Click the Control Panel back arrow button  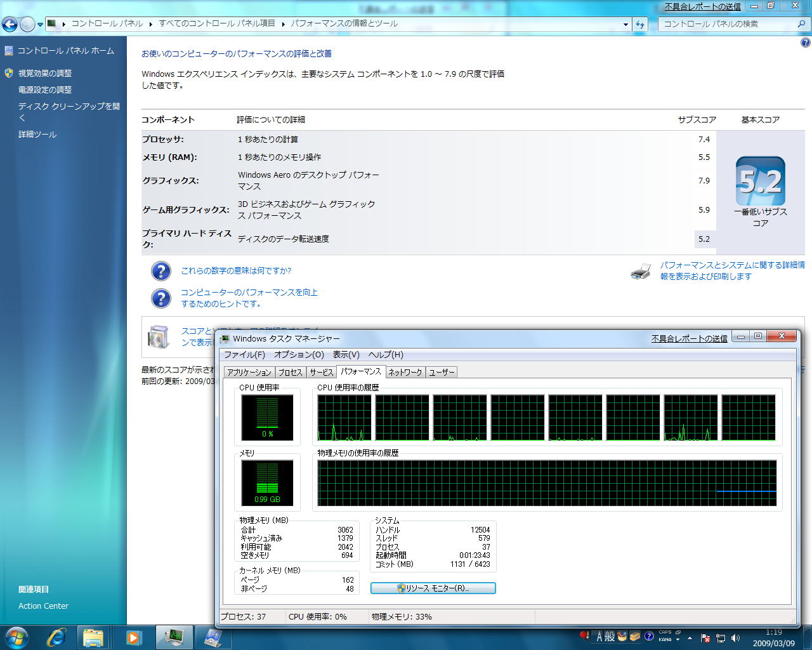pyautogui.click(x=10, y=24)
